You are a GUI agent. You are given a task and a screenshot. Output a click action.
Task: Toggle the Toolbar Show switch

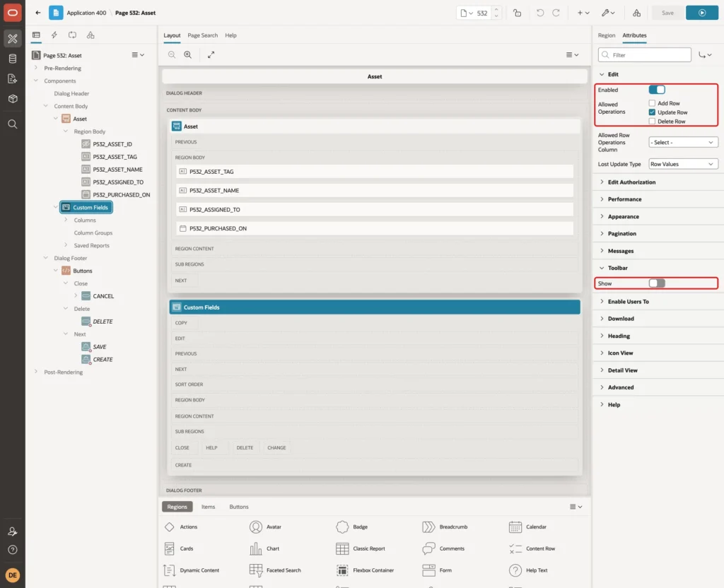tap(657, 283)
